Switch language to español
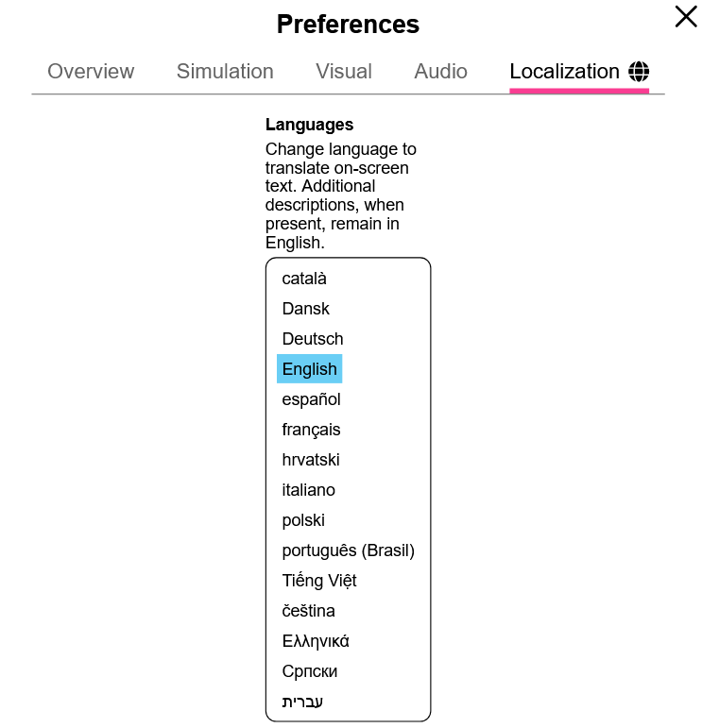This screenshot has height=728, width=702. click(311, 399)
